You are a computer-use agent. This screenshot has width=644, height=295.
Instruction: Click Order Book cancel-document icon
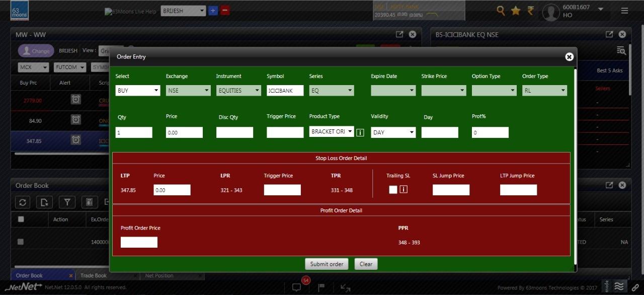point(45,202)
